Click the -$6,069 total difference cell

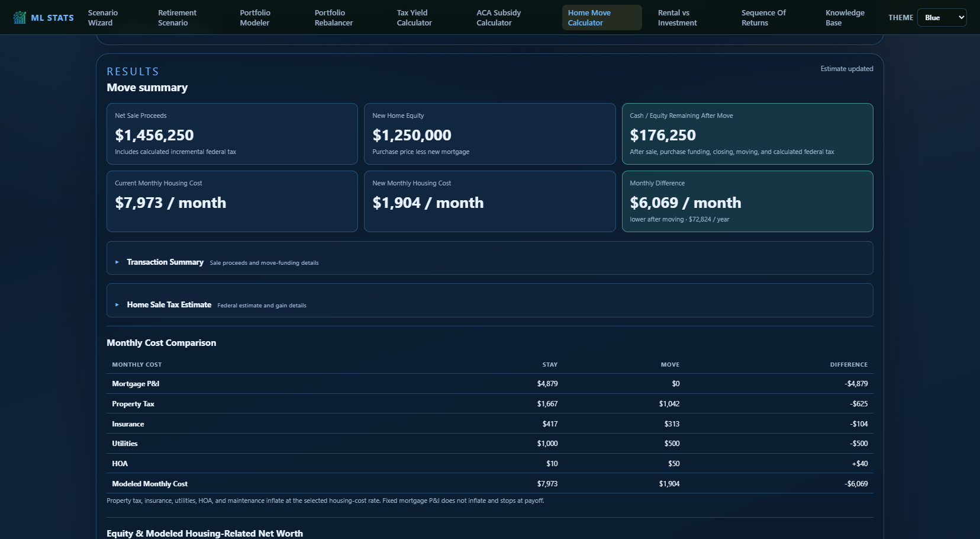[x=856, y=484]
